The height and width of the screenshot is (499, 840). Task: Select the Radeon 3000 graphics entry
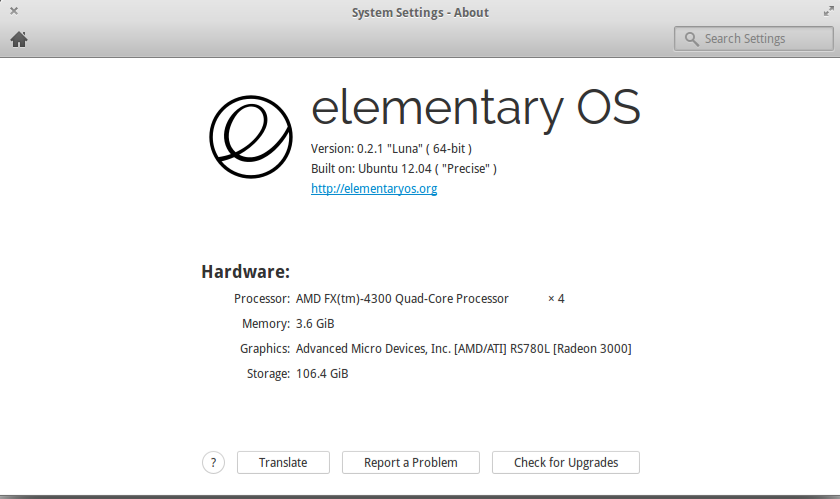tap(463, 349)
